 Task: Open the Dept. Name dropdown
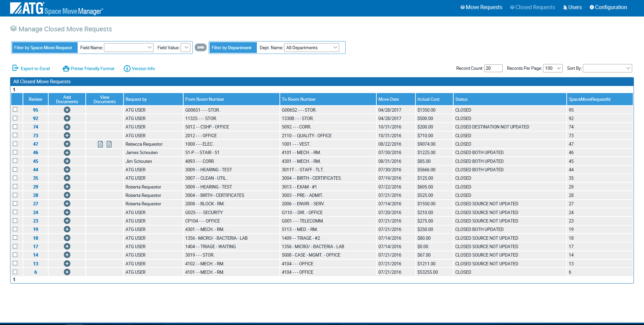click(x=312, y=48)
